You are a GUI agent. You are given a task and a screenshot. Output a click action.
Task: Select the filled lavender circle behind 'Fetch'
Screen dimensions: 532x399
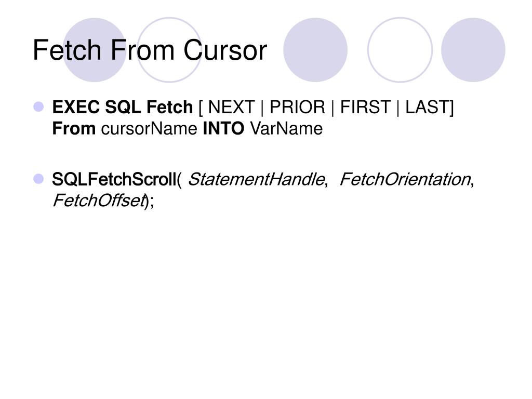[95, 50]
